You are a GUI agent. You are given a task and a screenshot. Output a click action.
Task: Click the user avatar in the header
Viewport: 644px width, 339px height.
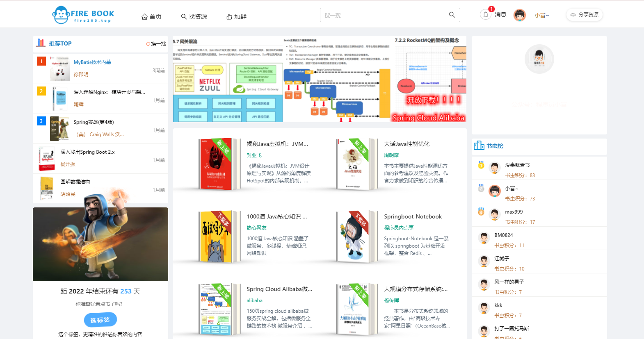point(520,15)
